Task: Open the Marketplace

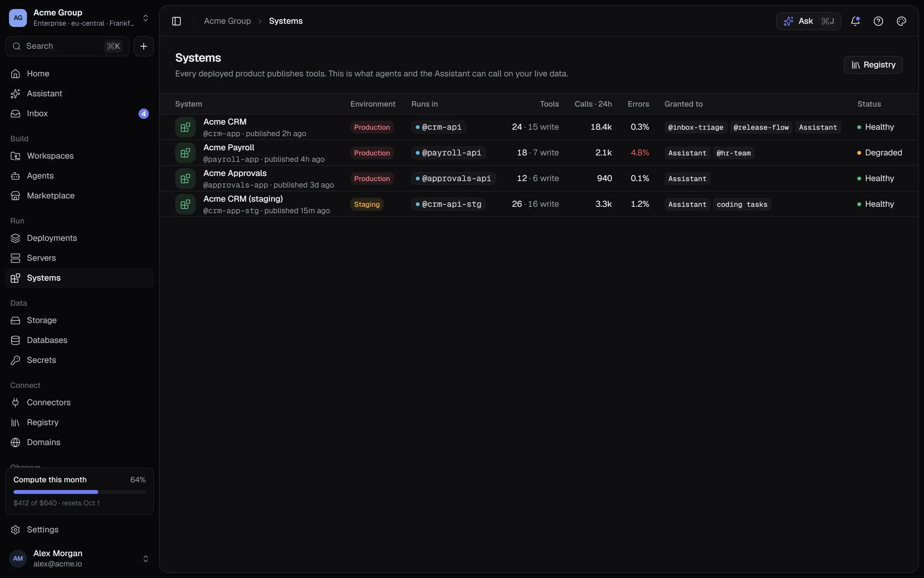Action: (x=80, y=196)
